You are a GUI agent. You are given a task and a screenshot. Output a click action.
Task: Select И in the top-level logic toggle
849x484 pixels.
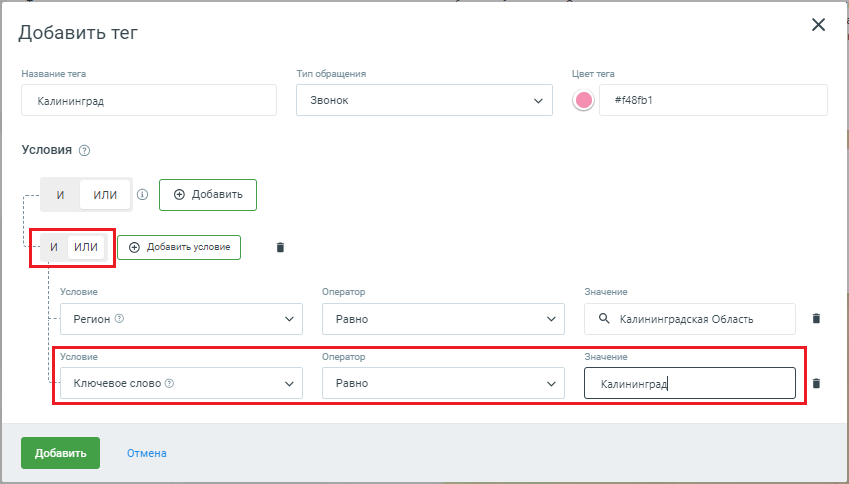(x=60, y=195)
